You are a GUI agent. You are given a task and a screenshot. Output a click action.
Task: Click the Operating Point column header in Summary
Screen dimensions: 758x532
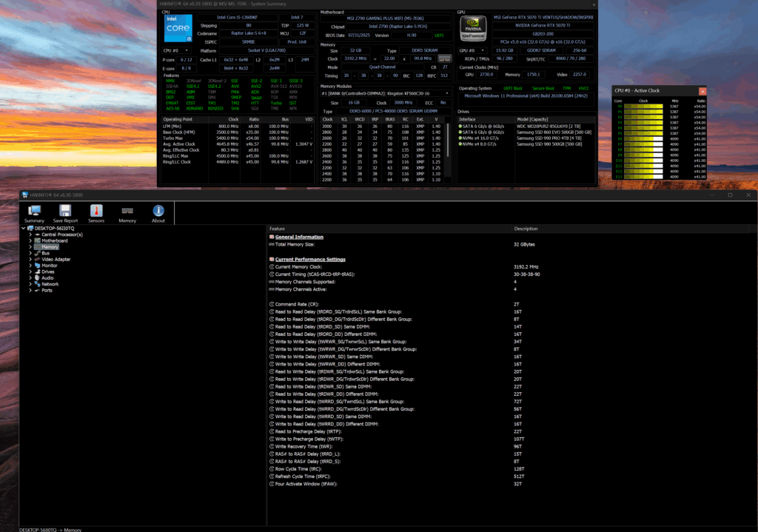tap(185, 119)
